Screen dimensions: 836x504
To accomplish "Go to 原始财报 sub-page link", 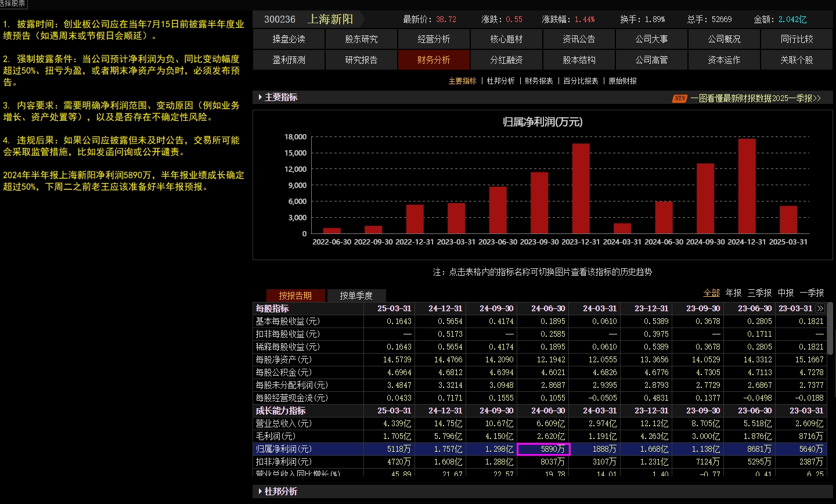I will point(622,81).
